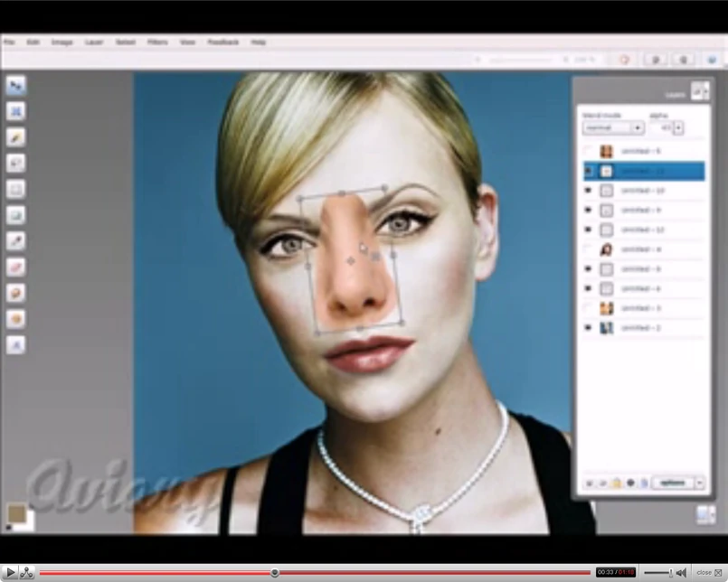Select the transform tool in left toolbar
Viewport: 728px width, 582px height.
pyautogui.click(x=16, y=111)
